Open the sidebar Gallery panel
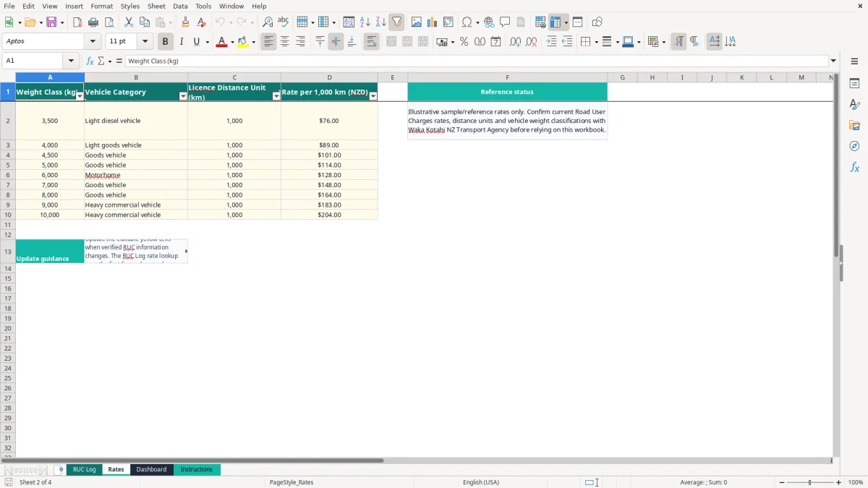The image size is (868, 488). [854, 125]
